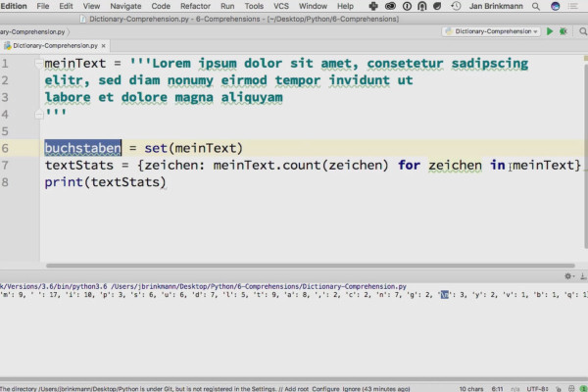Click line number 5 in the gutter

point(5,131)
